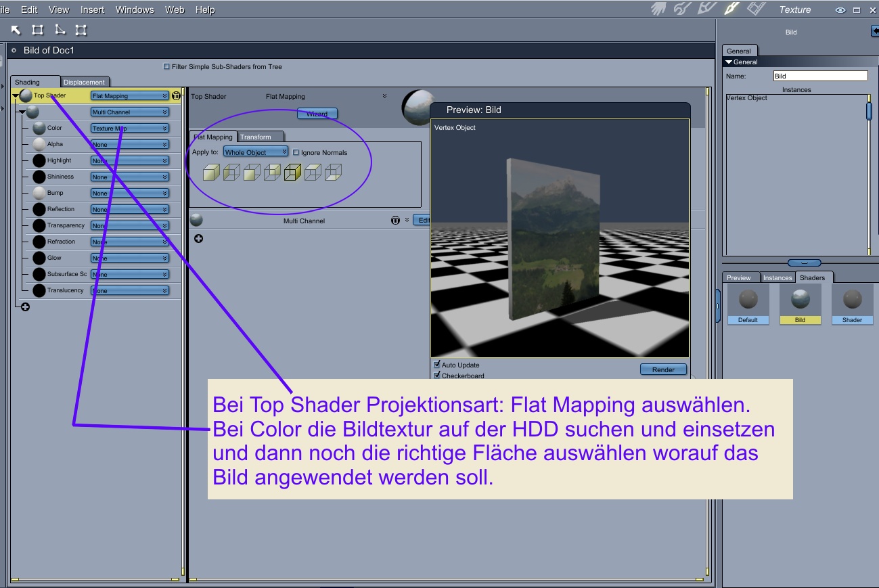Click the Instances list scrollbar handle
Viewport: 879px width, 588px height.
click(x=870, y=112)
